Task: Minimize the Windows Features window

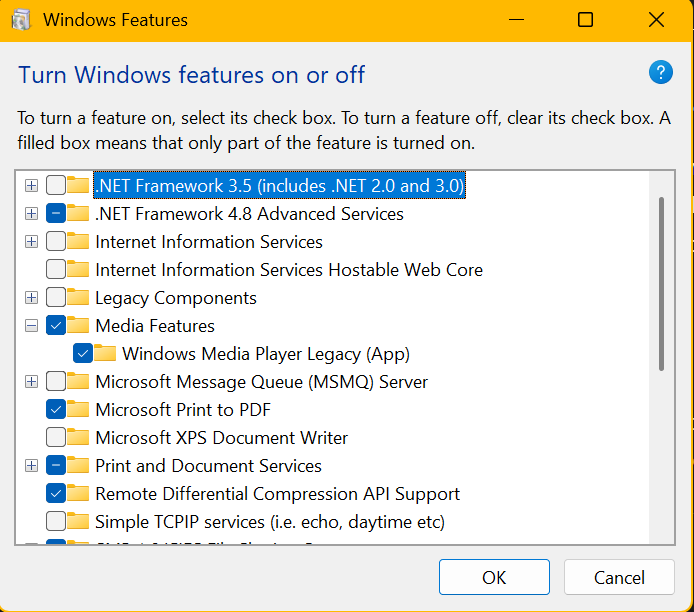Action: coord(516,20)
